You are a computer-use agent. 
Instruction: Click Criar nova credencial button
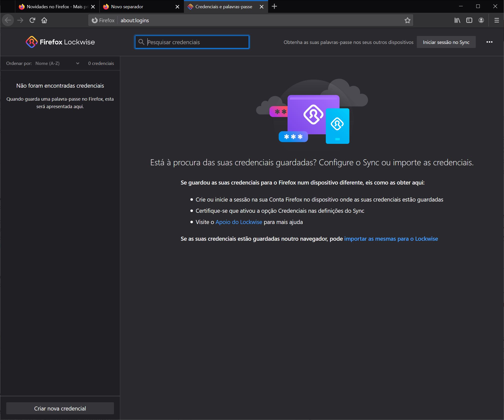tap(60, 408)
